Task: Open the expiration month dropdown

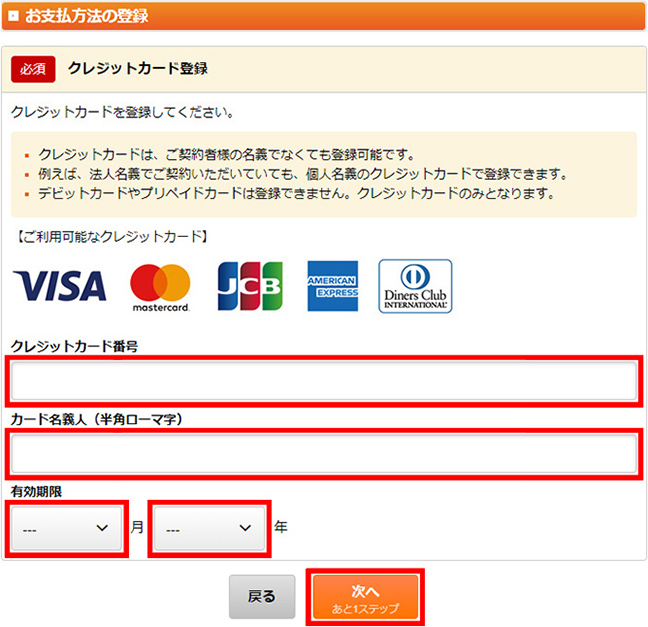Action: pos(67,528)
